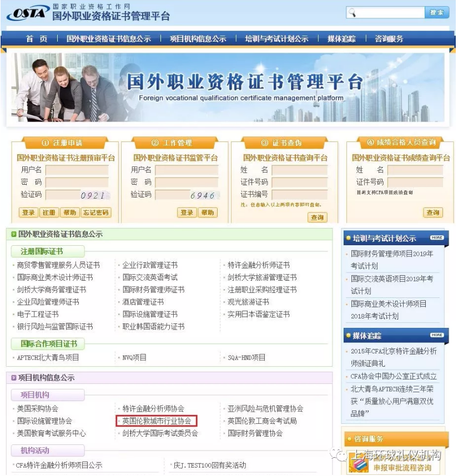This screenshot has width=458, height=476.
Task: Open the 申报审批流程咨询 image banner
Action: 394,464
